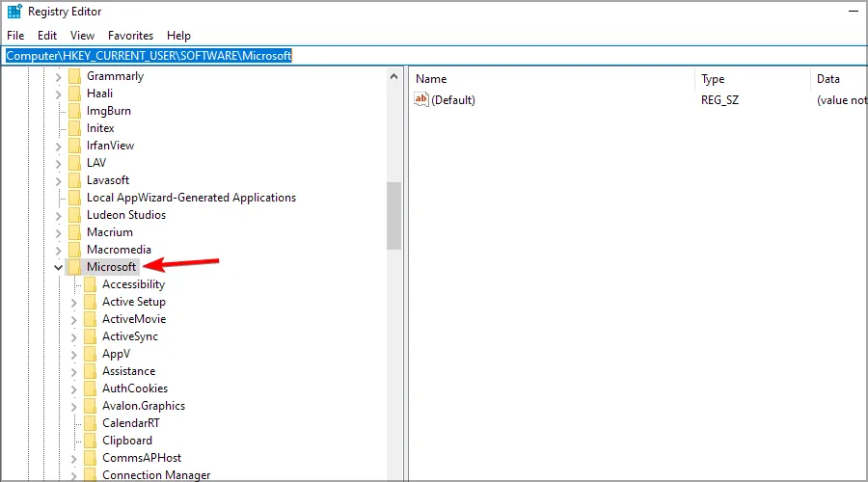Viewport: 868px width, 482px height.
Task: Open the File menu
Action: click(15, 36)
